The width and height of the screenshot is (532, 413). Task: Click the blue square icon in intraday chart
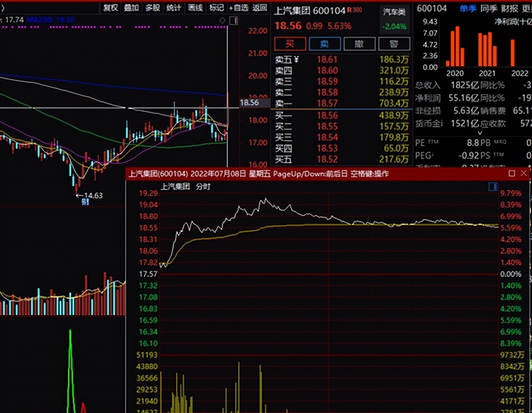pyautogui.click(x=493, y=187)
